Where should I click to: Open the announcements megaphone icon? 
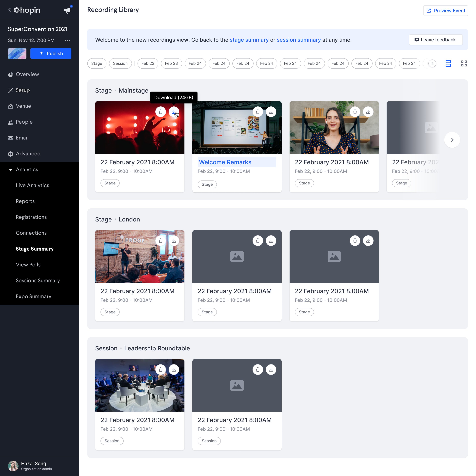pyautogui.click(x=68, y=10)
